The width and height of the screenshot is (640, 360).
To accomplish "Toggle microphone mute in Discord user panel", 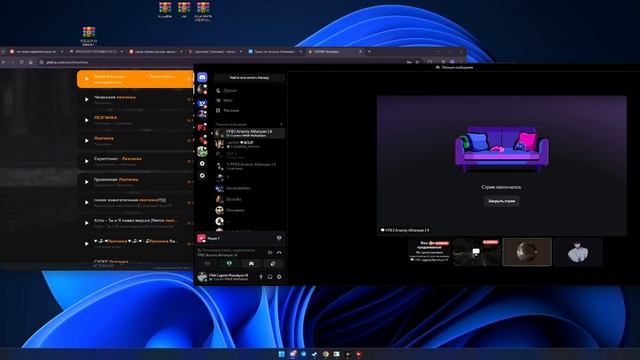I will (261, 277).
